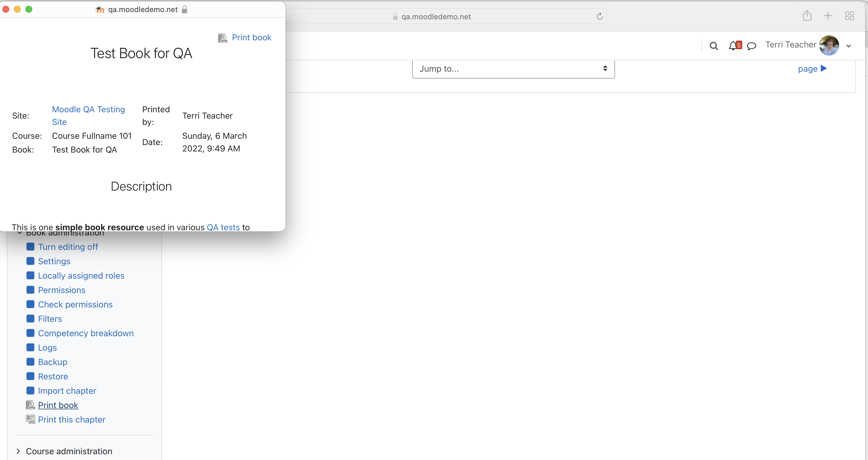Click the blue icon beside Import chapter

pos(30,390)
